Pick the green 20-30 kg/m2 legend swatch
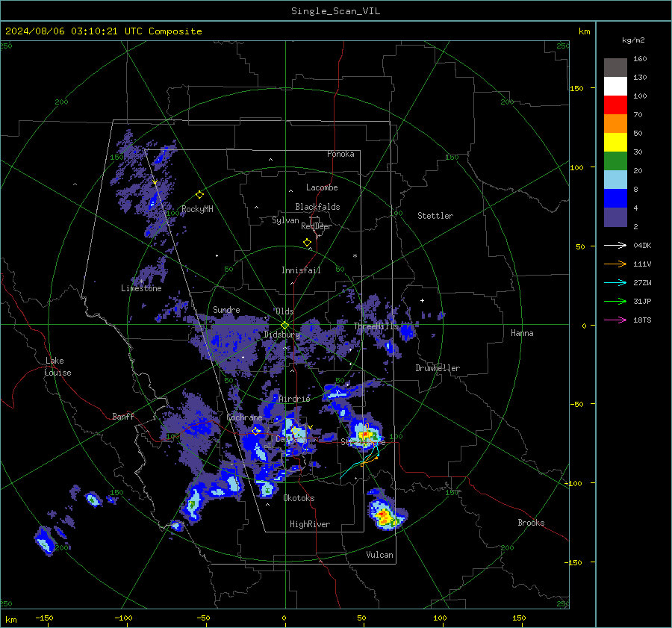 [x=615, y=161]
